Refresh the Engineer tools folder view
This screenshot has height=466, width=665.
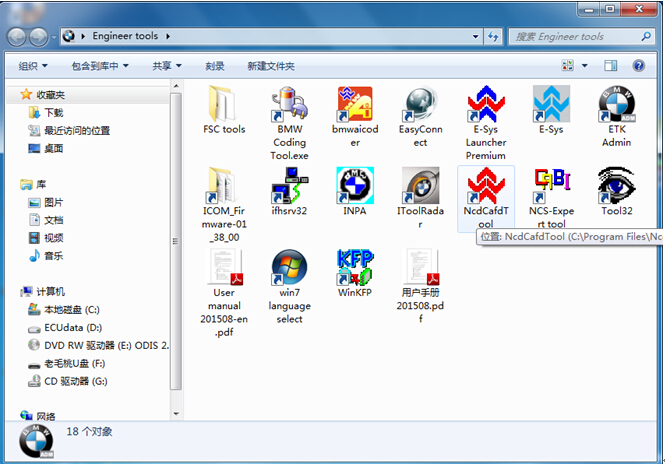coord(493,36)
